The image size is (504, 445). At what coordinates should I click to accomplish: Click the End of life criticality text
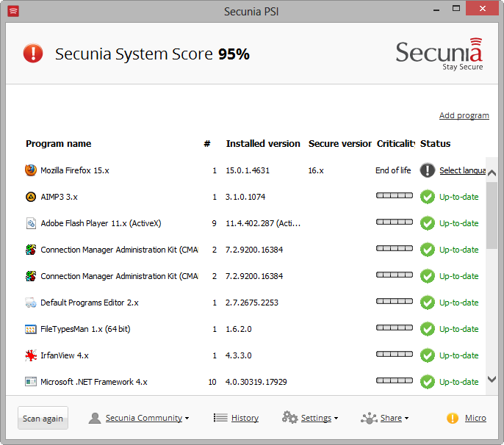coord(393,170)
